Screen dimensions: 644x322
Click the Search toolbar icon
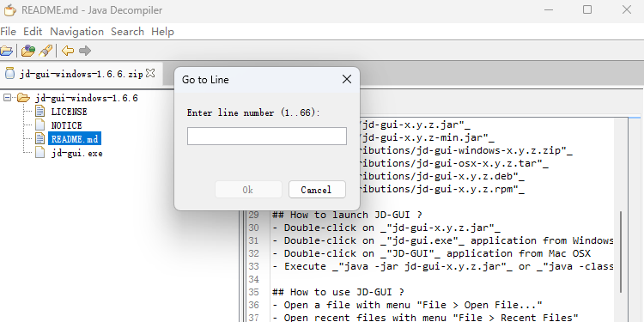coord(46,51)
